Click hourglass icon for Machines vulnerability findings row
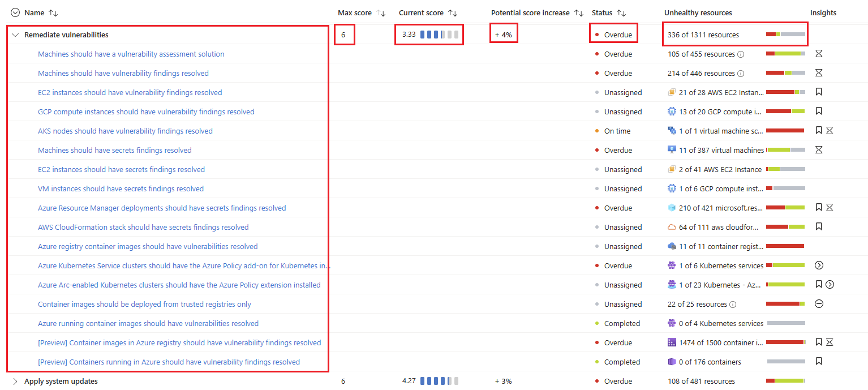The width and height of the screenshot is (868, 390). (819, 73)
